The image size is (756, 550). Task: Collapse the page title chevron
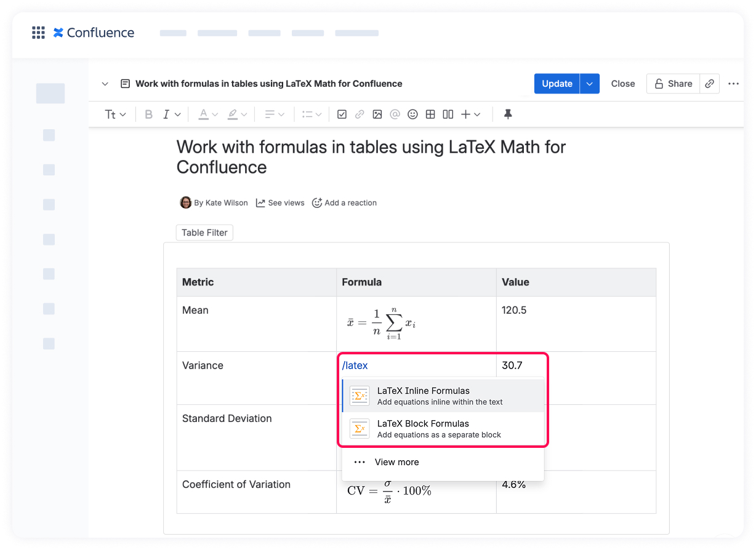click(x=105, y=84)
